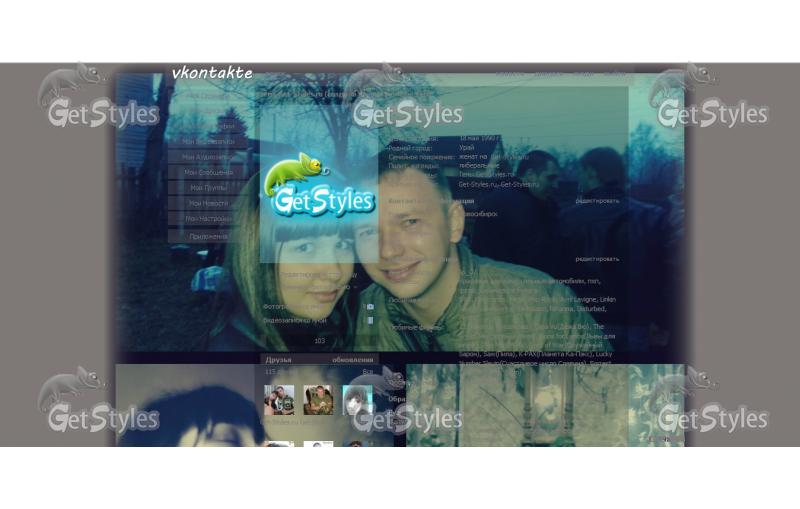Open the third friend's avatar thumbnail
This screenshot has width=800, height=509.
[x=357, y=400]
